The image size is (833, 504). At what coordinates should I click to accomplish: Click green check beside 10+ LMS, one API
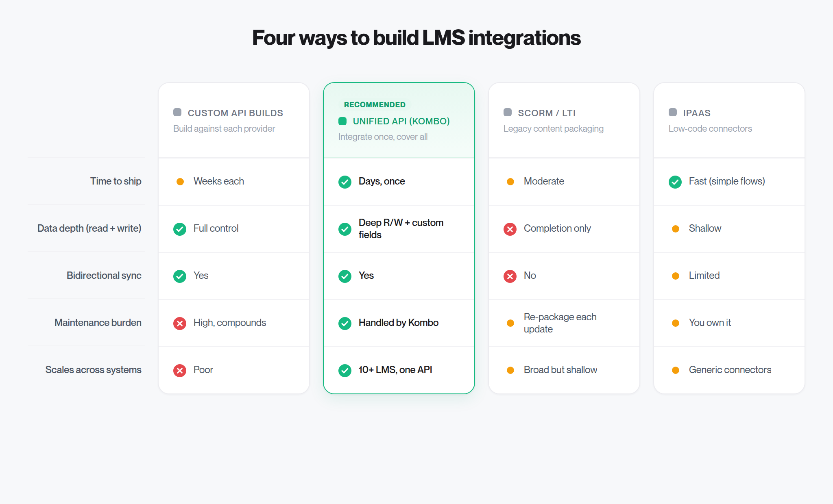click(x=345, y=371)
